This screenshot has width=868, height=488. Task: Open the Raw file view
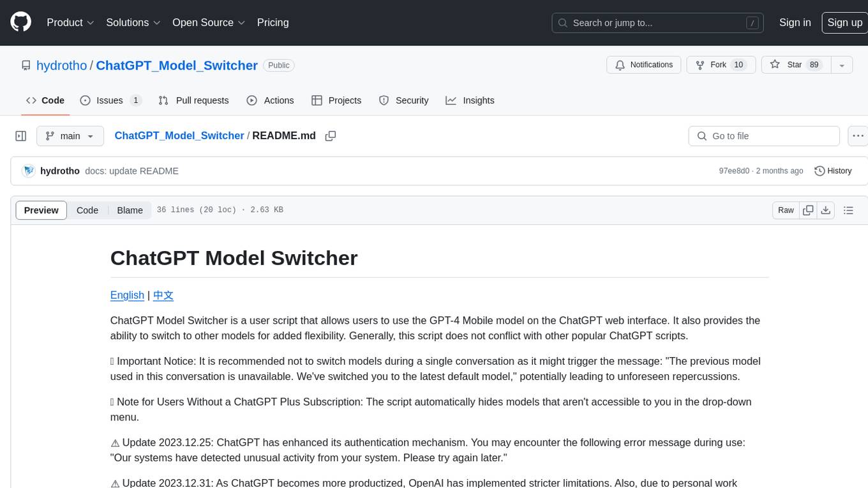[x=786, y=210]
